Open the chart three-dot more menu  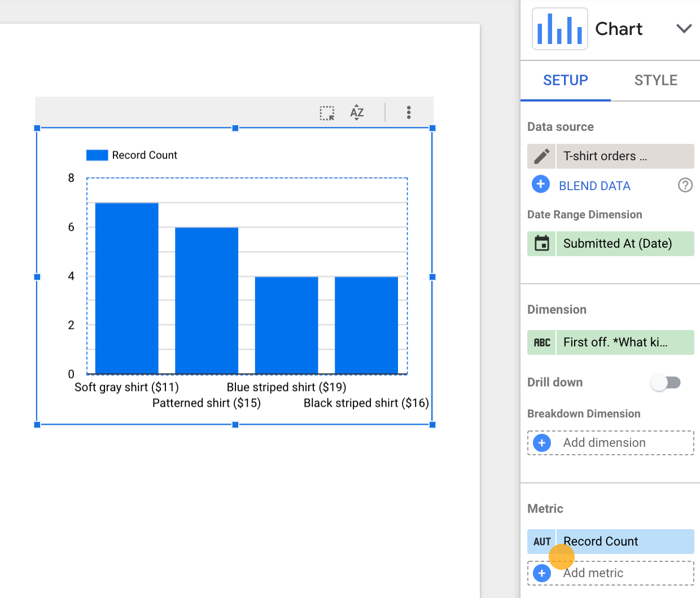(409, 112)
